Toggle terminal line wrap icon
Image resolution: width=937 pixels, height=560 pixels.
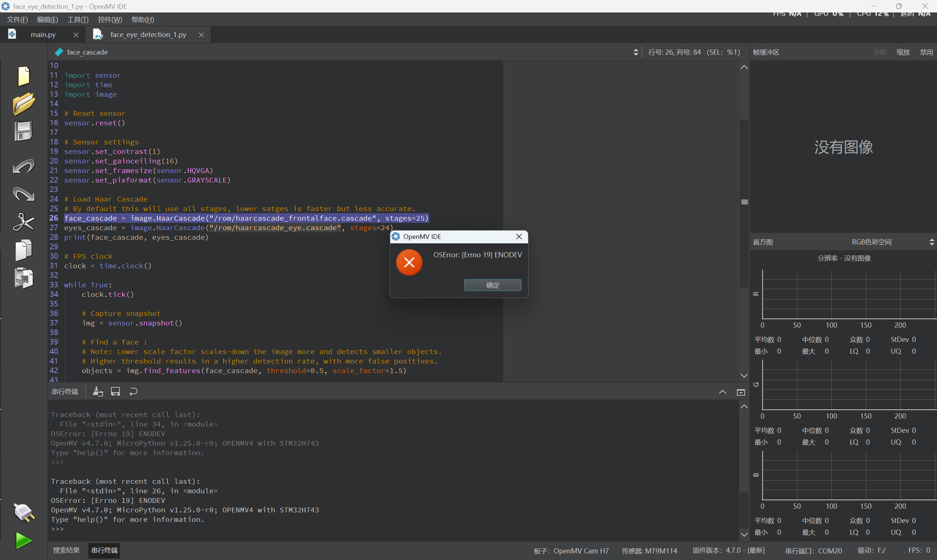point(133,392)
